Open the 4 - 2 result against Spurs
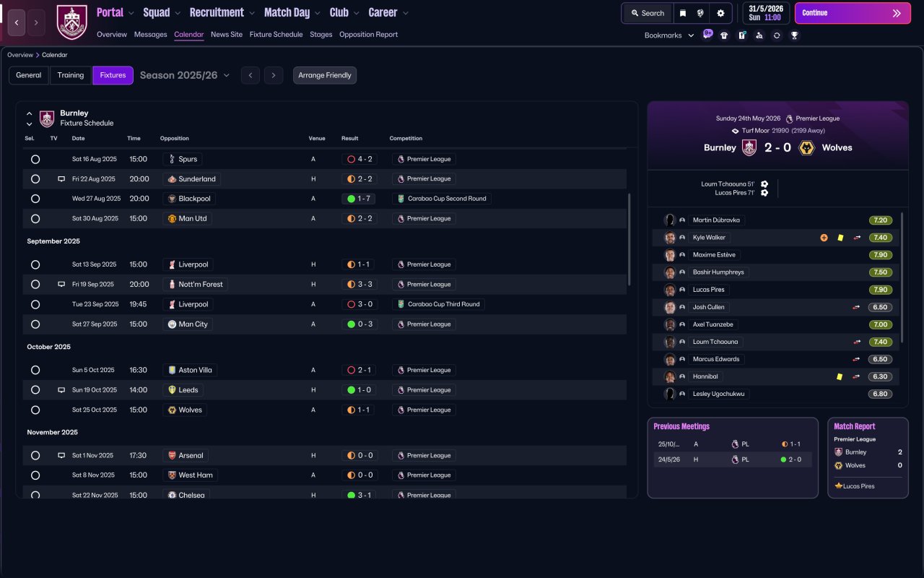The height and width of the screenshot is (578, 924). [x=360, y=159]
